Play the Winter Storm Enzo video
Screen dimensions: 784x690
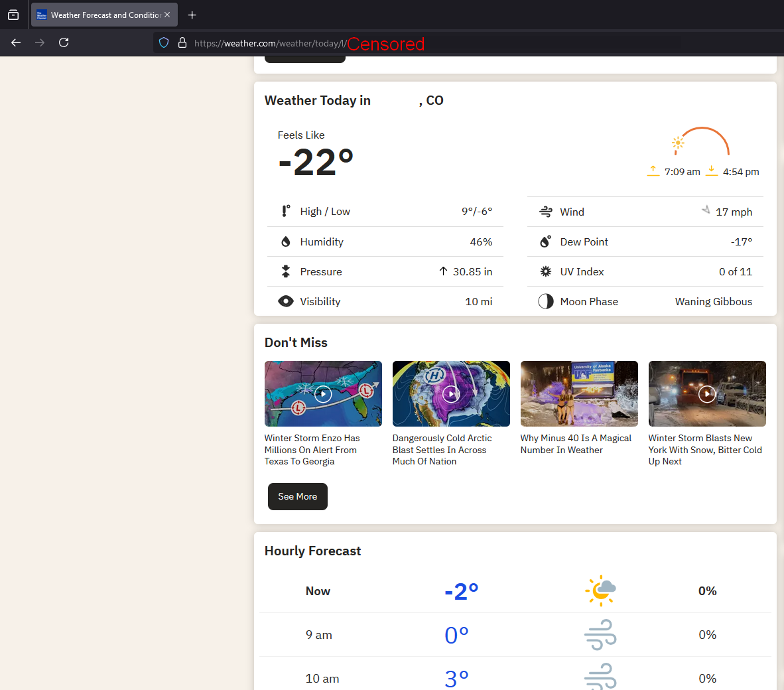point(323,393)
